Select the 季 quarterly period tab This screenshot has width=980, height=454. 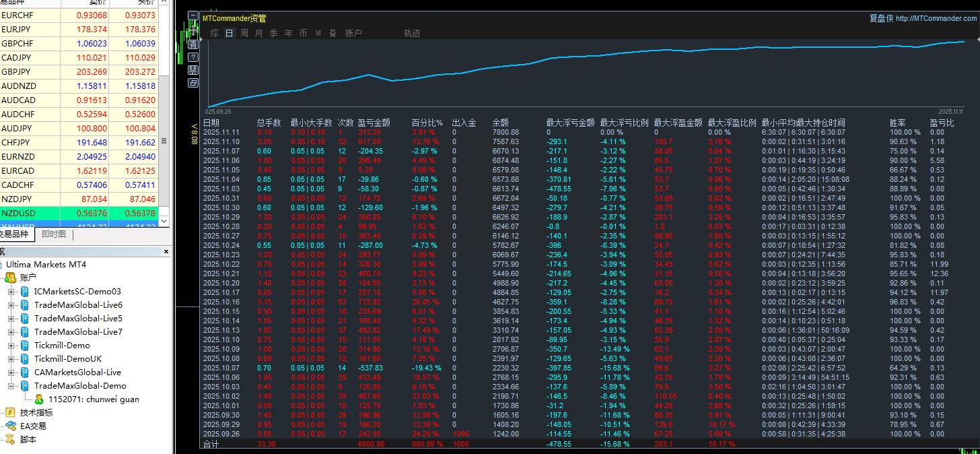click(x=274, y=33)
